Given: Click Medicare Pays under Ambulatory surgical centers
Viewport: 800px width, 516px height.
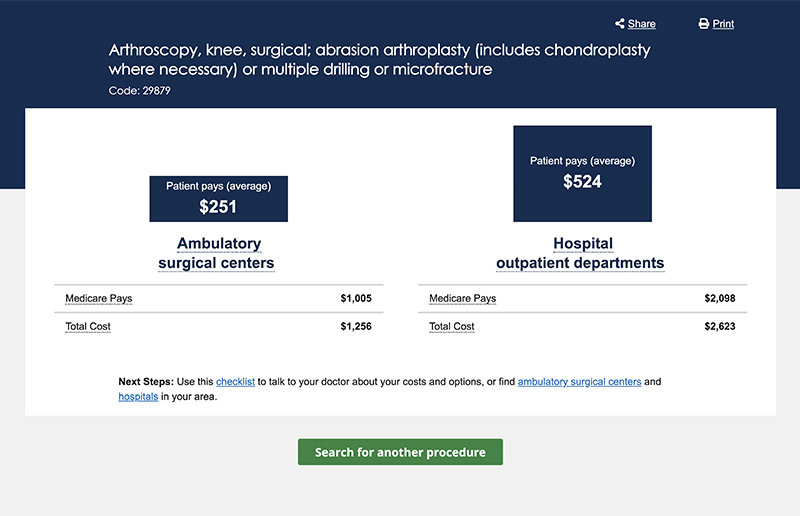Looking at the screenshot, I should (x=99, y=298).
